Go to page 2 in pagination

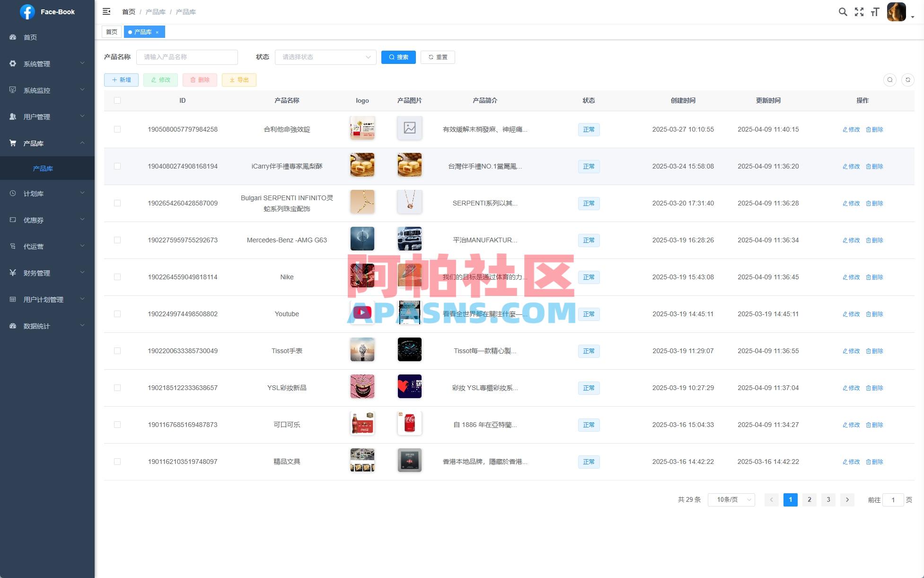(x=809, y=499)
